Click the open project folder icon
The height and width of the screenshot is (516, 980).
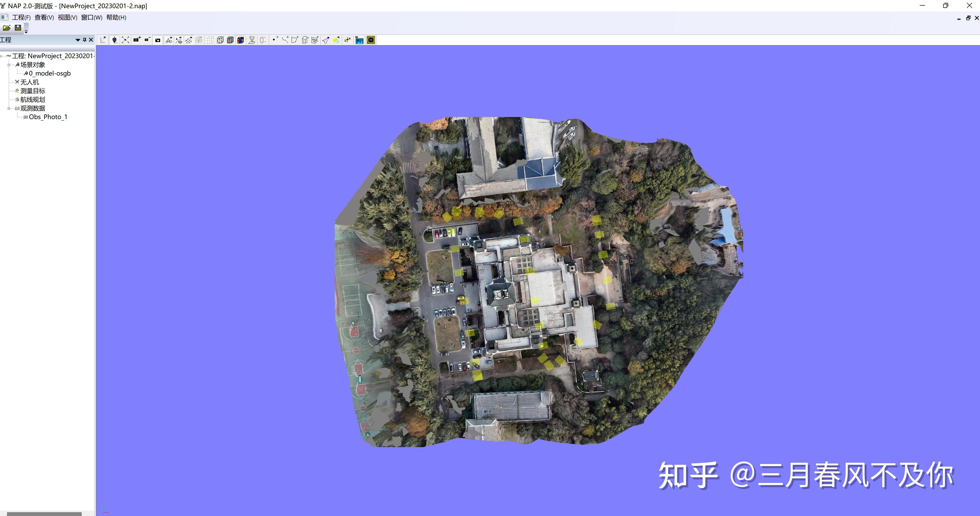(x=6, y=27)
